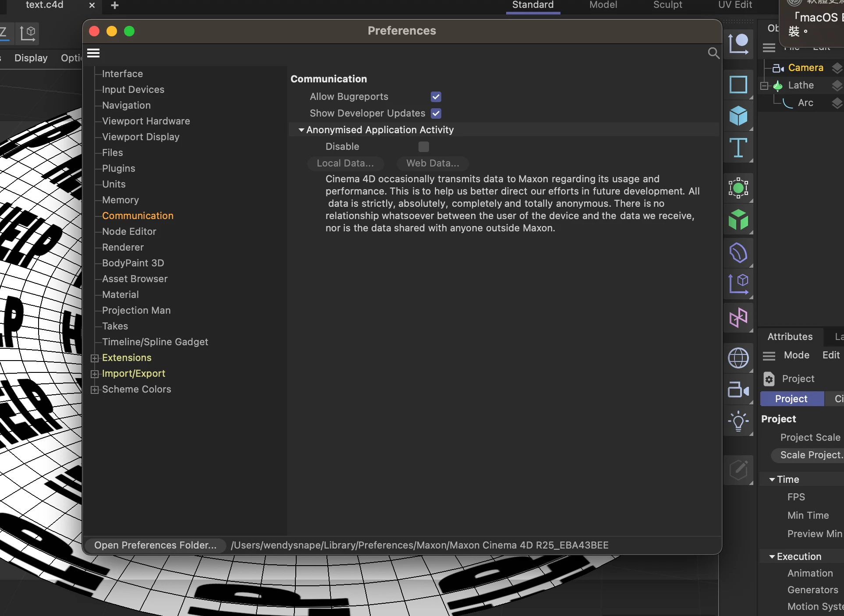Open the Preferences search magnifier

click(x=713, y=53)
